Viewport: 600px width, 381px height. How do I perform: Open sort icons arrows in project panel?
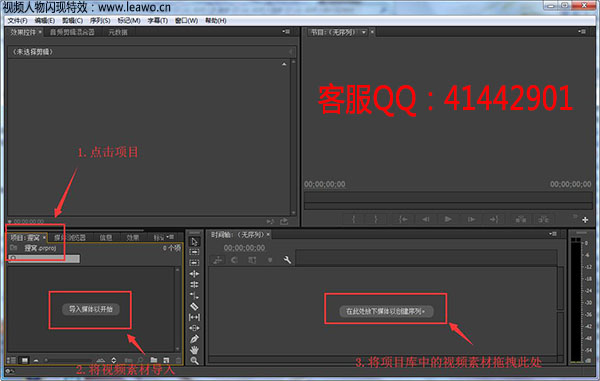click(x=114, y=360)
